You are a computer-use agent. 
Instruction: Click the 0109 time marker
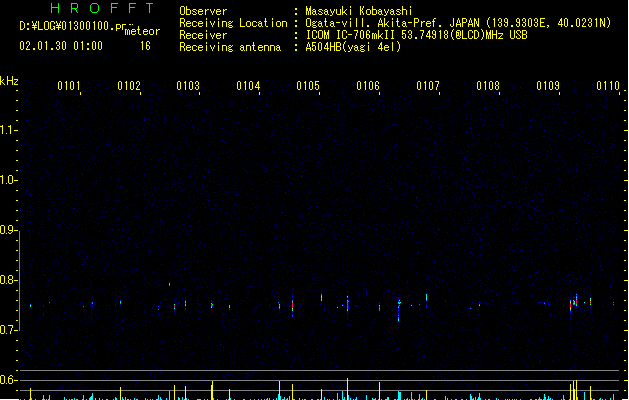[x=548, y=86]
